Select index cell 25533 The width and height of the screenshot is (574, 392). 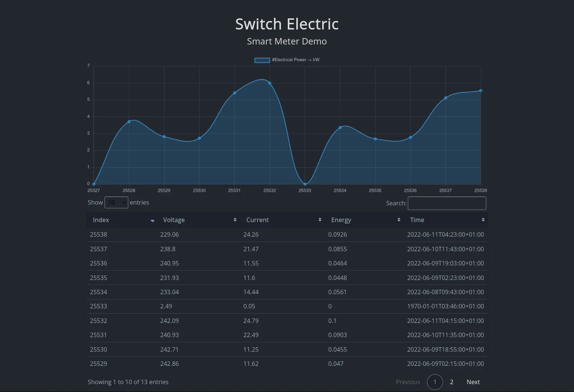99,306
